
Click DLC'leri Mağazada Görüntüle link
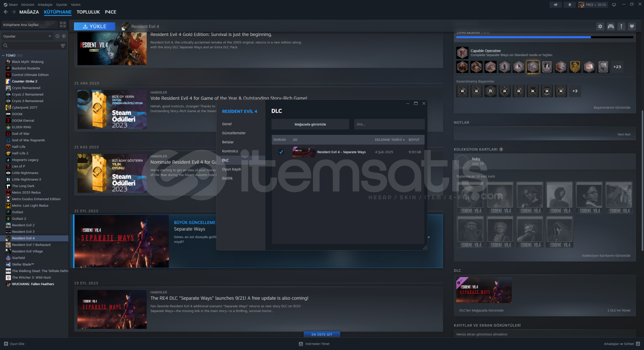(482, 310)
